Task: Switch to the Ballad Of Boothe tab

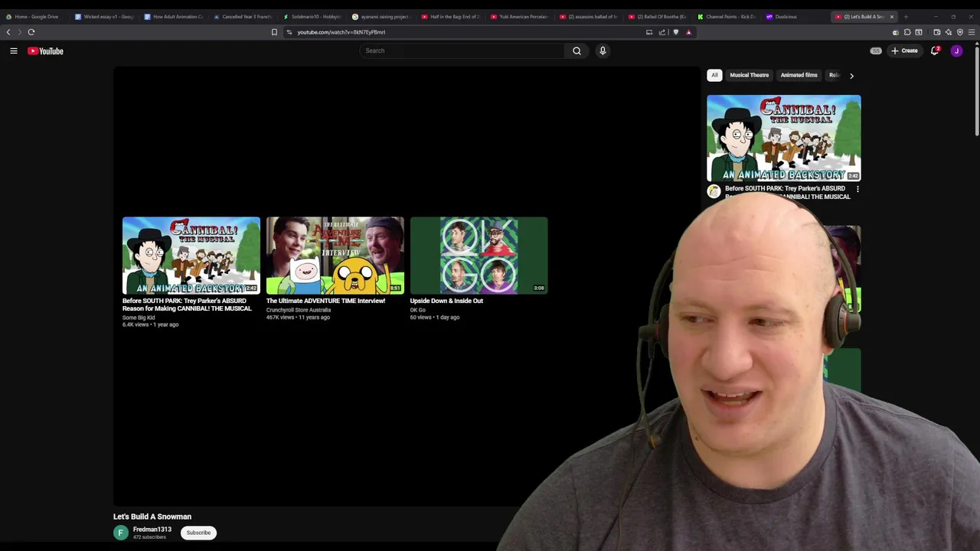Action: [x=658, y=16]
